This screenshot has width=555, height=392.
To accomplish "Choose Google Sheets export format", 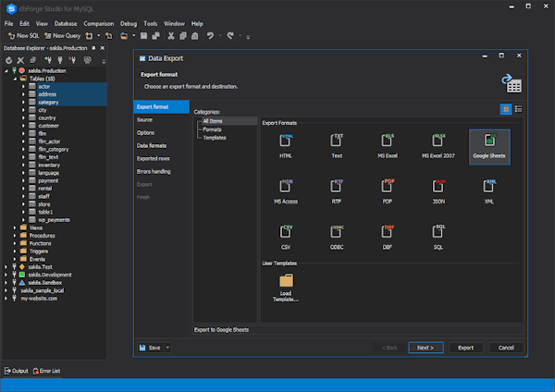I will point(489,147).
